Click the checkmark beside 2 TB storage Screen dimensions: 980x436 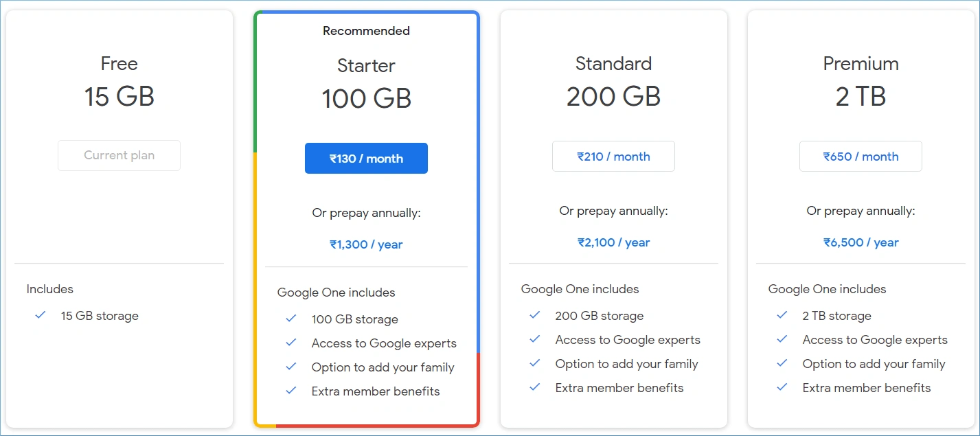click(x=782, y=316)
